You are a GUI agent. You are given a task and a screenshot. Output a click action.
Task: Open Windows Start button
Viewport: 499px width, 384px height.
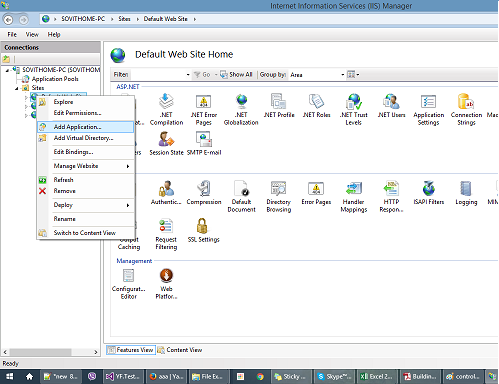pyautogui.click(x=10, y=377)
